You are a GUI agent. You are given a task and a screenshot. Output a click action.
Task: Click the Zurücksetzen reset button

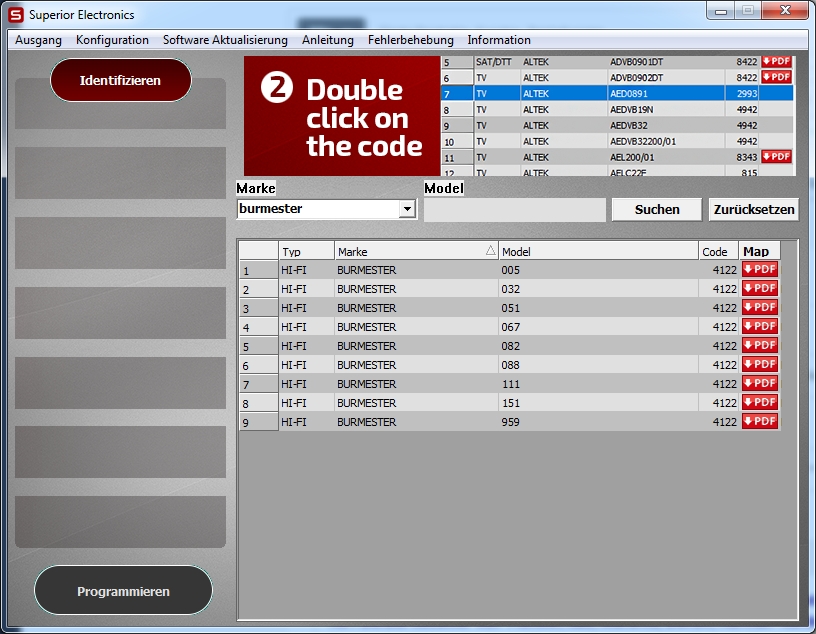[753, 210]
